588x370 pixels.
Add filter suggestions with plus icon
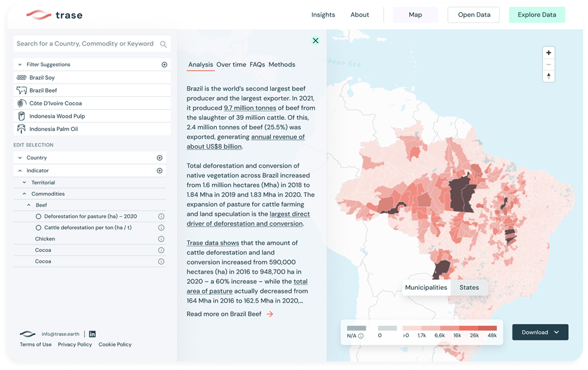(x=164, y=65)
